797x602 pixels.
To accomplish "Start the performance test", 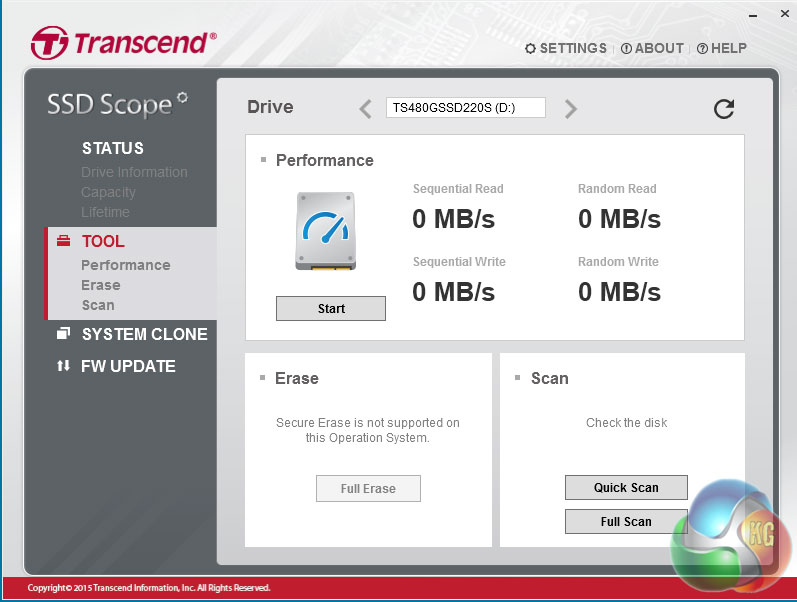I will 331,309.
